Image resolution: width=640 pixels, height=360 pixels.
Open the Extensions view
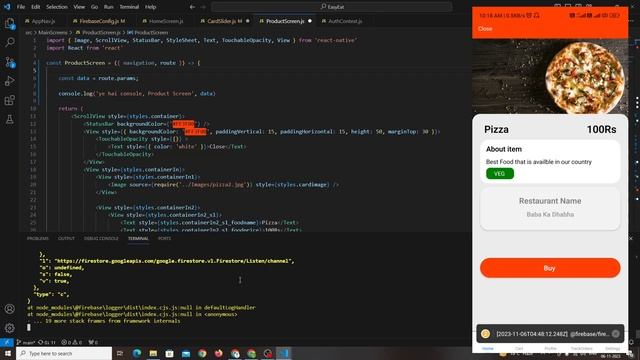[9, 100]
